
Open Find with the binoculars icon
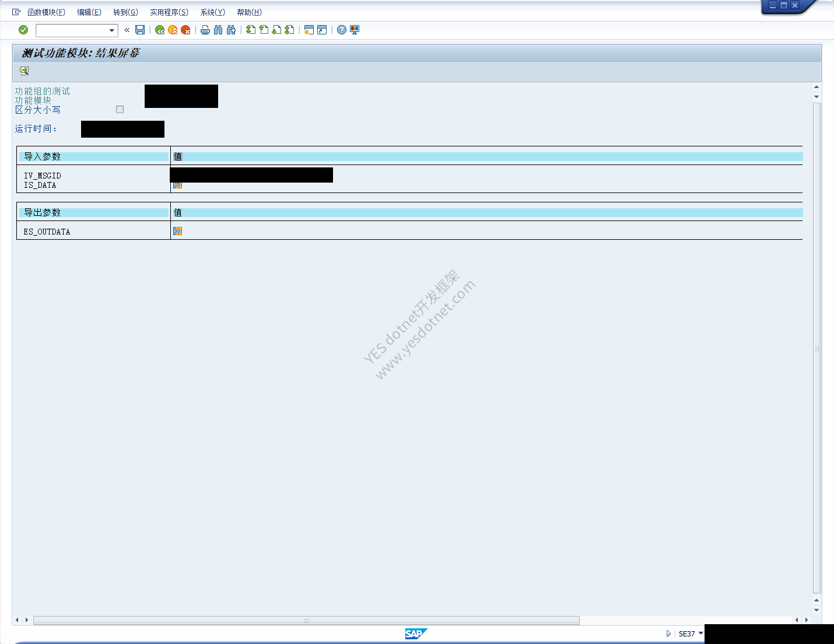tap(218, 30)
